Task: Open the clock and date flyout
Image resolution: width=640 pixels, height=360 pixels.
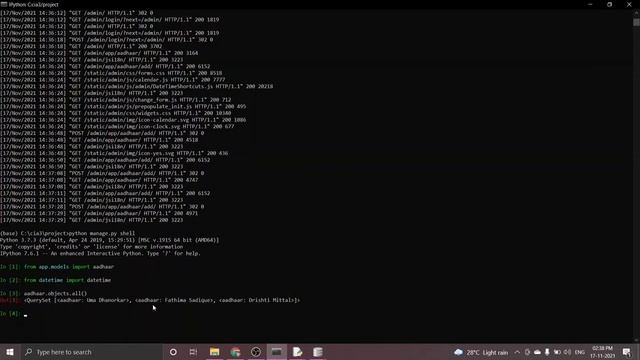Action: pyautogui.click(x=602, y=352)
